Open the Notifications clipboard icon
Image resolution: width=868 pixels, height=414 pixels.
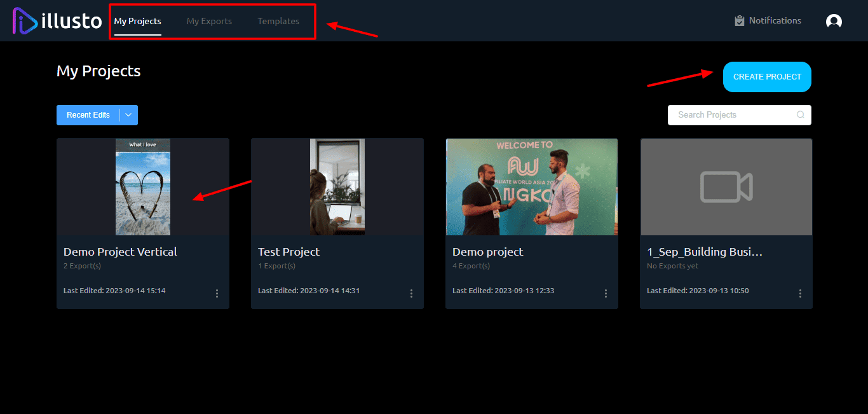(x=739, y=21)
